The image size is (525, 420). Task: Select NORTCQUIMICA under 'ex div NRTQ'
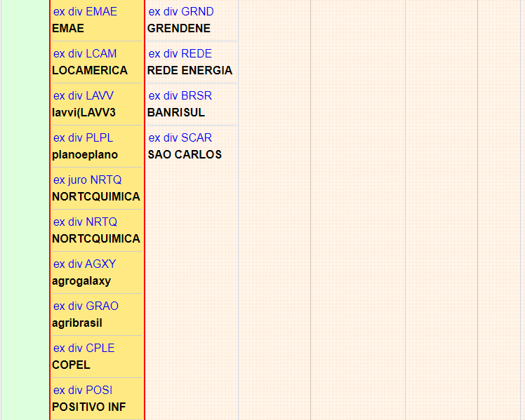[96, 239]
